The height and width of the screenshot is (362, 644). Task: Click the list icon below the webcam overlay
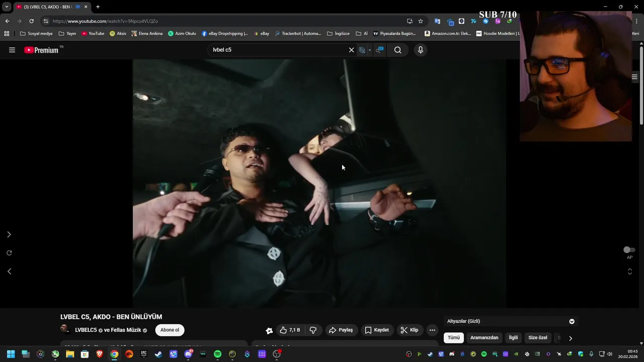coord(634,77)
